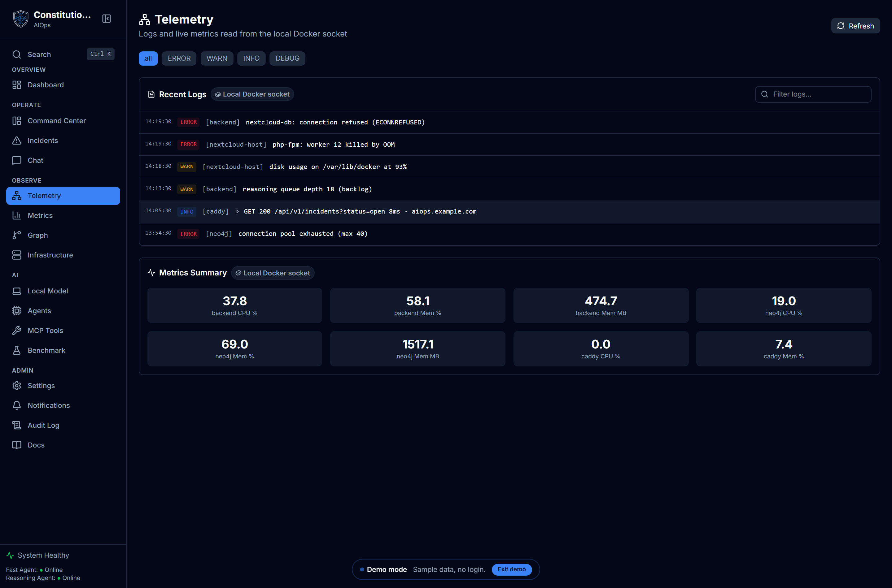The height and width of the screenshot is (588, 892).
Task: Open Local Model laptop icon
Action: point(16,291)
